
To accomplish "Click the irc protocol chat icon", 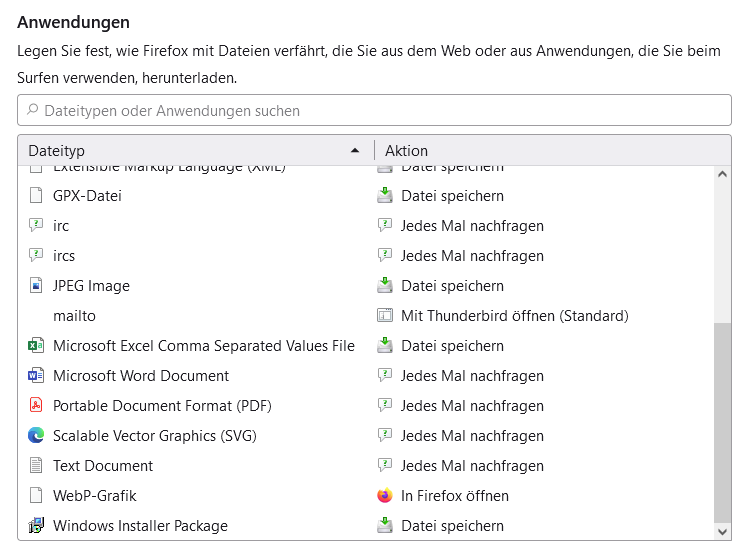I will coord(36,226).
